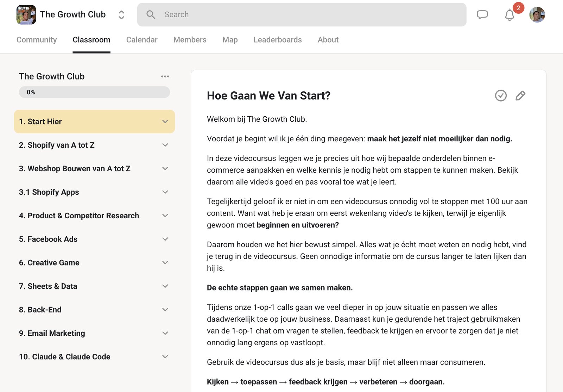The image size is (563, 392).
Task: Expand 3. Webshop Bouwen van A tot Z chevron
Action: (165, 169)
